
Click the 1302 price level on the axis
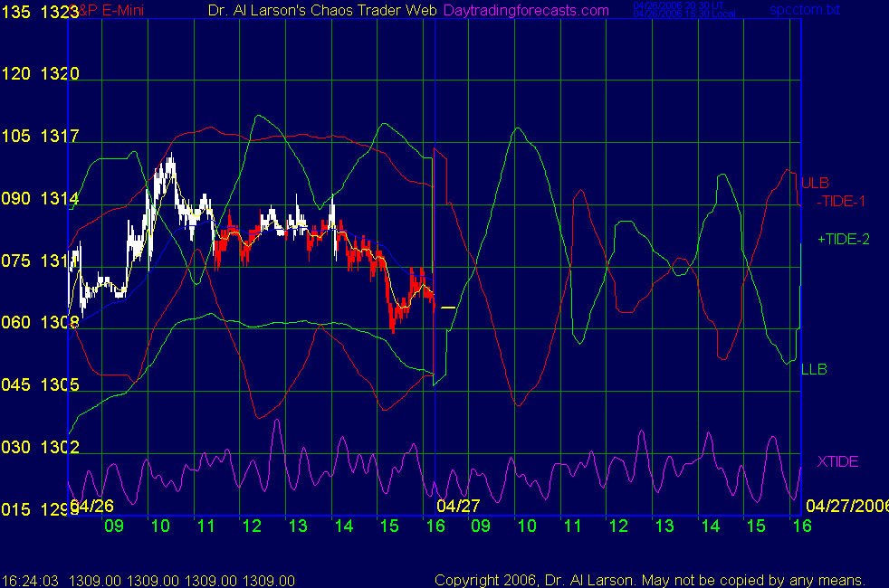pos(60,448)
